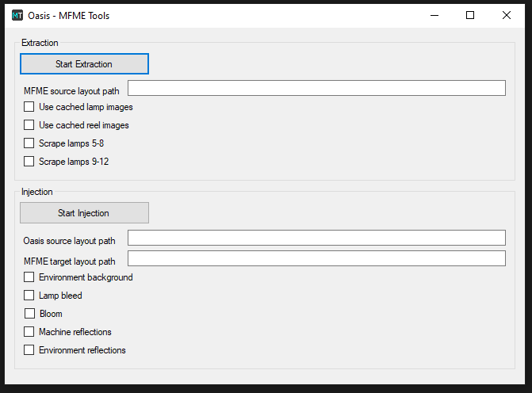Click the 'Injection' group heading
Viewport: 532px width, 393px height.
click(37, 192)
